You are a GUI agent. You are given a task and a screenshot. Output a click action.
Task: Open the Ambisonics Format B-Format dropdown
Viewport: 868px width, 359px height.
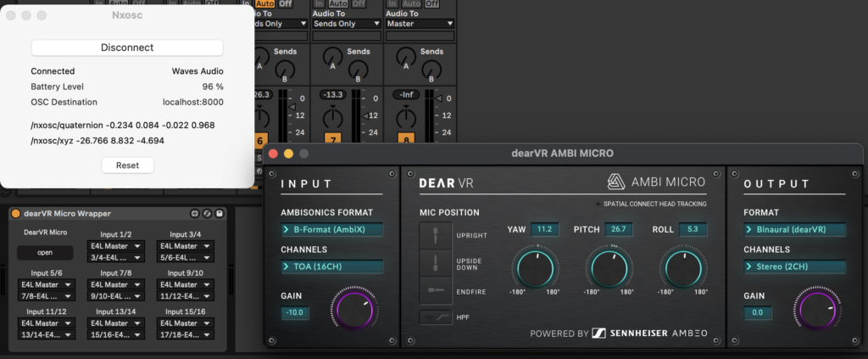click(x=331, y=229)
